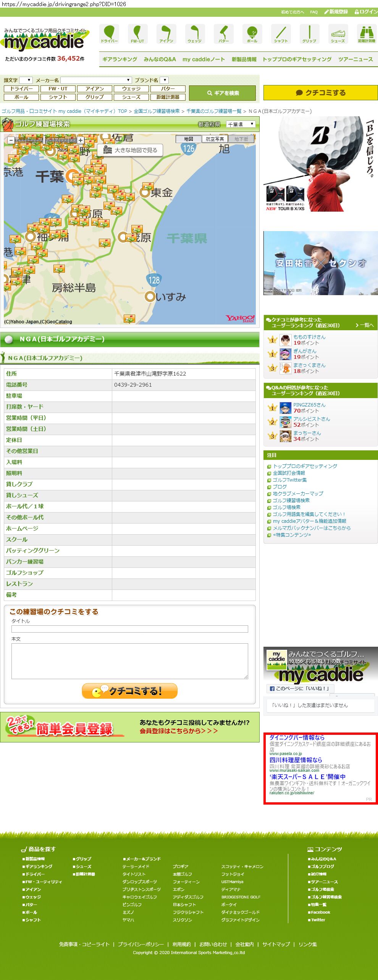Click the yellow クチコミする button
Image resolution: width=378 pixels, height=980 pixels.
coord(321,93)
